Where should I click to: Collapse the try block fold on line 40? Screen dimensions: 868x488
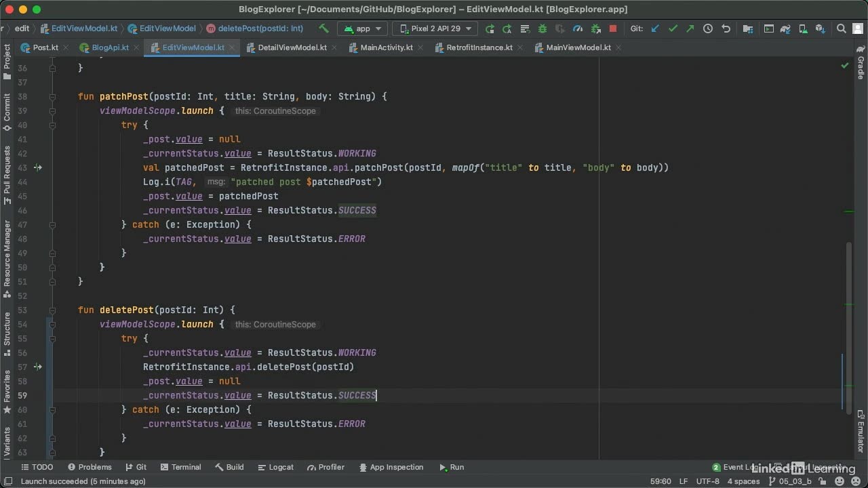tap(52, 125)
